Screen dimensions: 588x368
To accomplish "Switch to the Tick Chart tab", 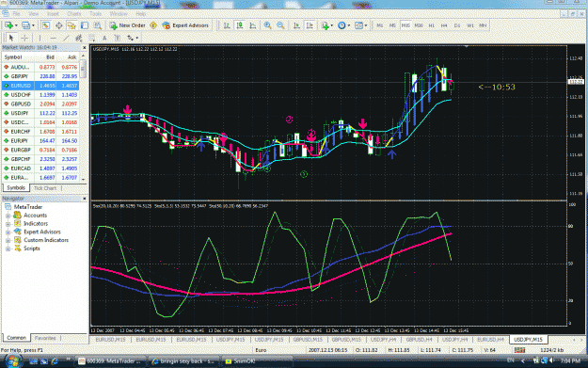I will [x=45, y=188].
